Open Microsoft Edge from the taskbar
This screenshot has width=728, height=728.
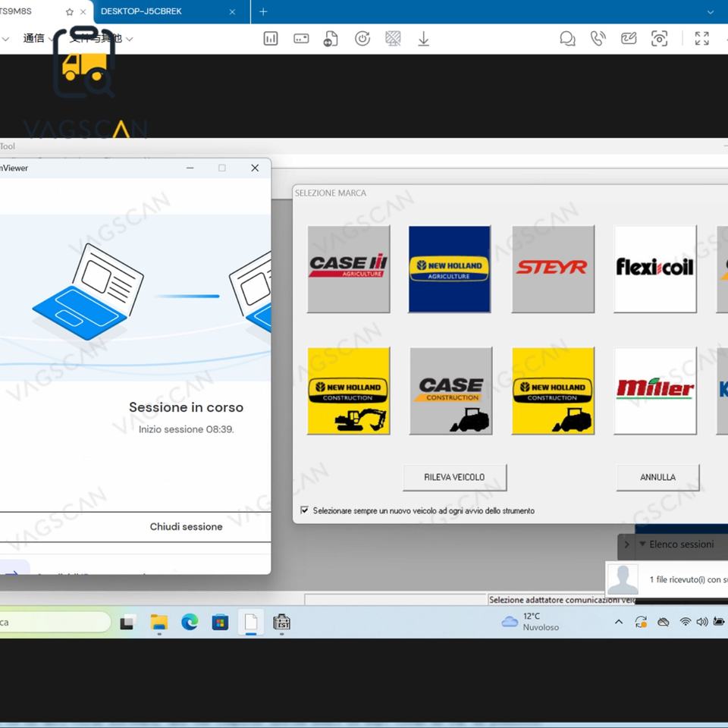point(190,622)
